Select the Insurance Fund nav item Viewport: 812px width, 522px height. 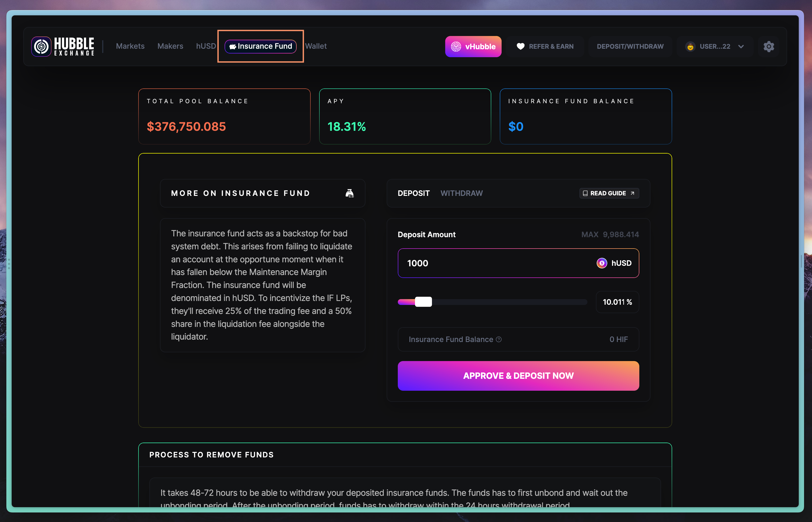point(260,46)
